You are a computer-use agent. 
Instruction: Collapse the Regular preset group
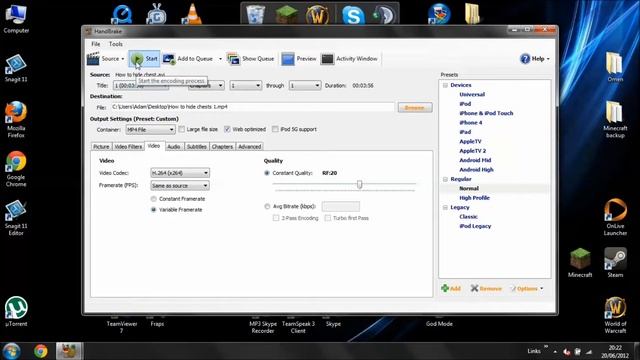[x=445, y=179]
